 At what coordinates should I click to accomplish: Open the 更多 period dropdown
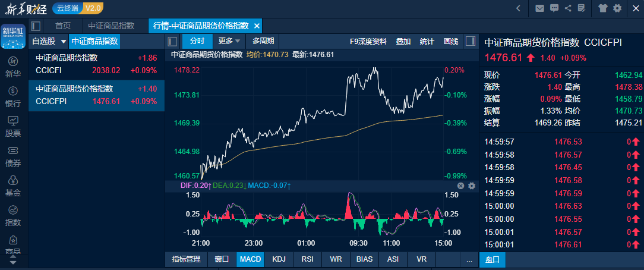(x=229, y=41)
